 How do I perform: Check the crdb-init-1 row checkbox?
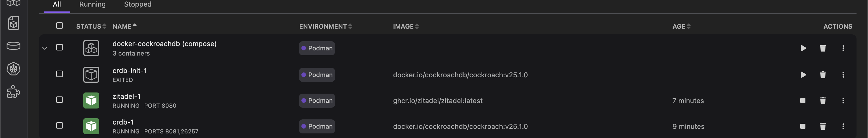coord(60,74)
